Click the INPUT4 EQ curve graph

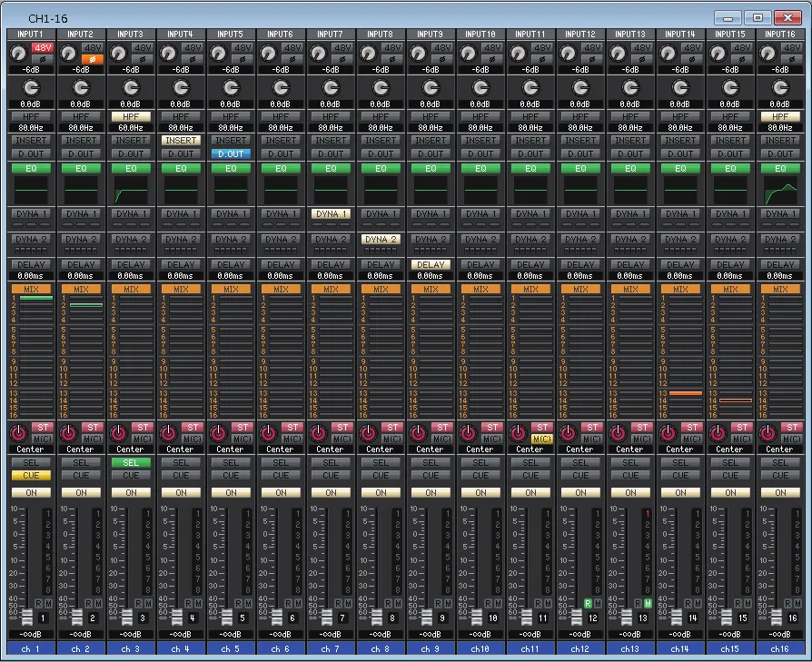coord(182,190)
